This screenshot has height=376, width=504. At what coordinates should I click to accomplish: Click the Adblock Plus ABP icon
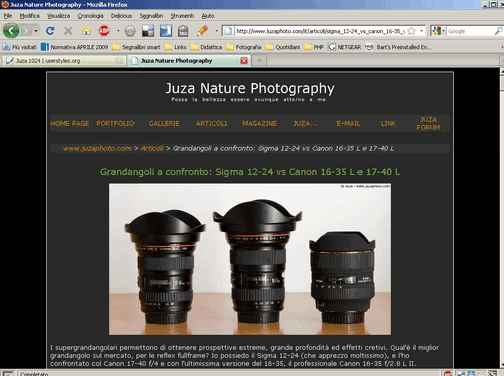(104, 31)
